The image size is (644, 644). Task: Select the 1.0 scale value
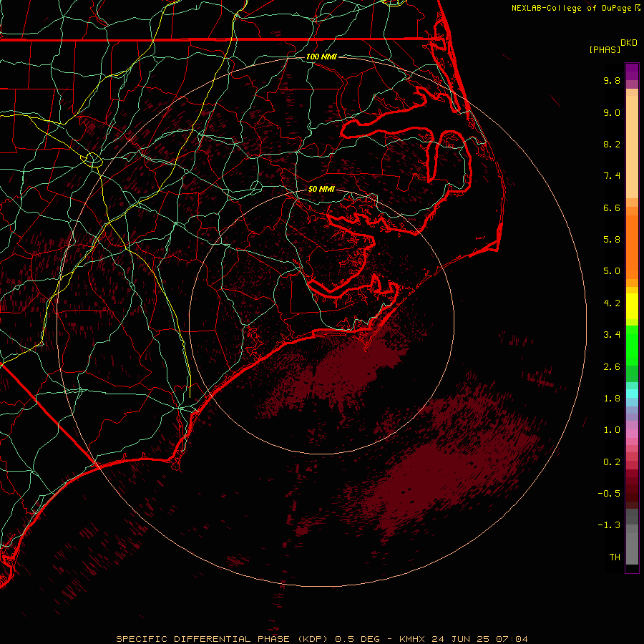pos(612,430)
